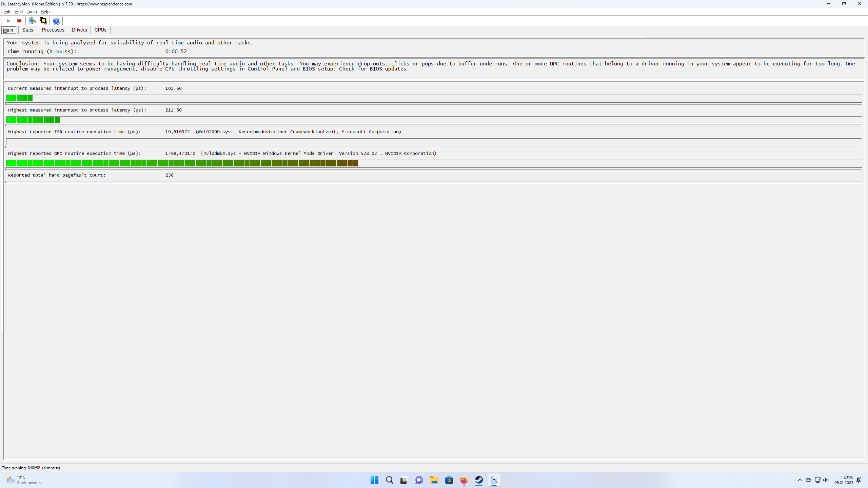Click the red Stop monitoring button
The height and width of the screenshot is (488, 868).
coord(19,21)
